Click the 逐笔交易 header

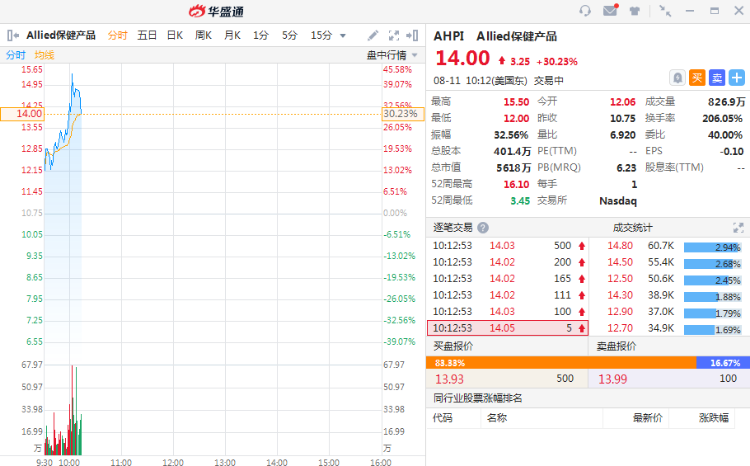(x=452, y=228)
